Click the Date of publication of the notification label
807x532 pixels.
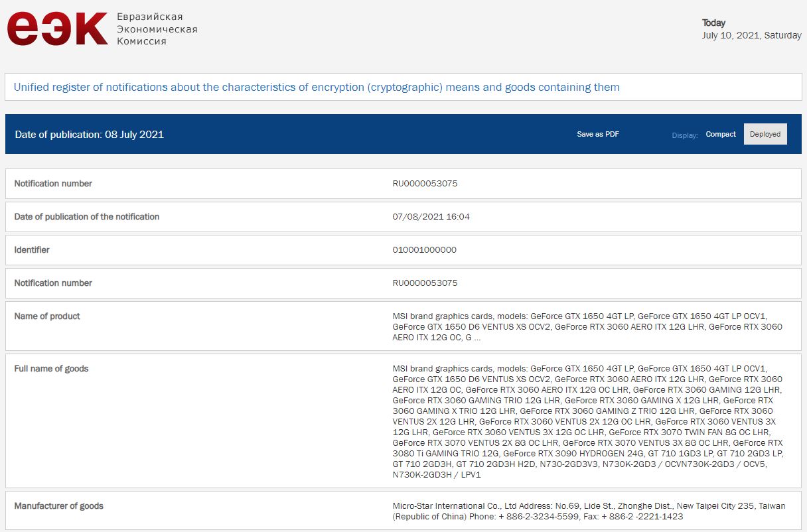(x=87, y=217)
